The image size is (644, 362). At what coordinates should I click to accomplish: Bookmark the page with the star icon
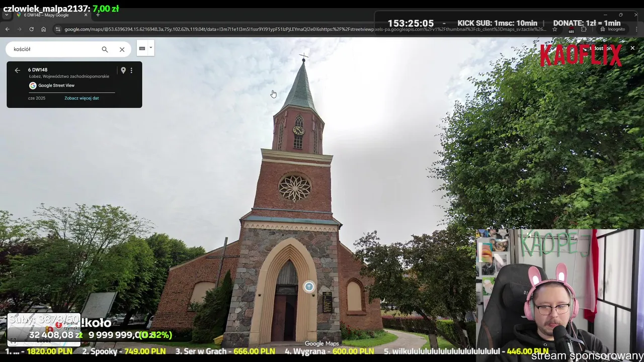point(554,29)
